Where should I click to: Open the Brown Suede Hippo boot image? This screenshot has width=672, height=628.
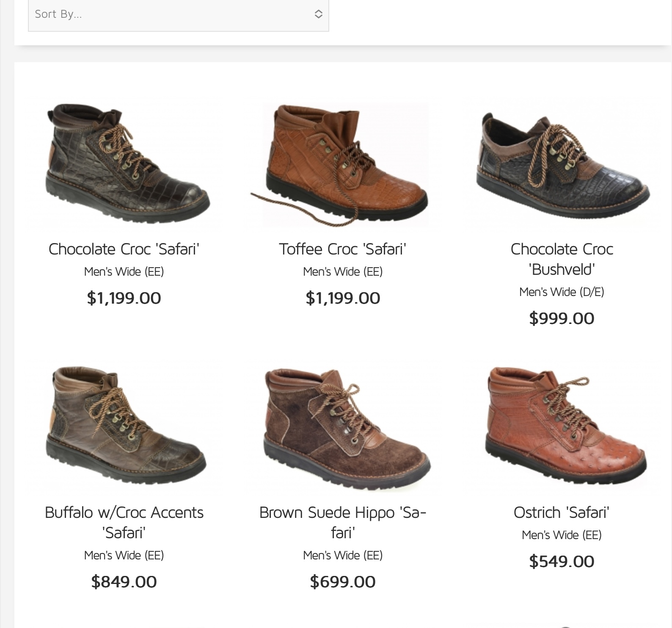[343, 428]
